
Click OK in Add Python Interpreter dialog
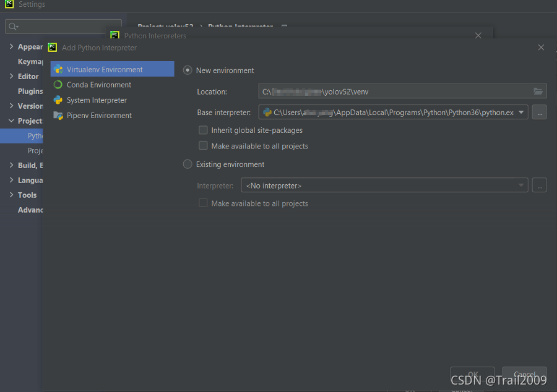[472, 374]
